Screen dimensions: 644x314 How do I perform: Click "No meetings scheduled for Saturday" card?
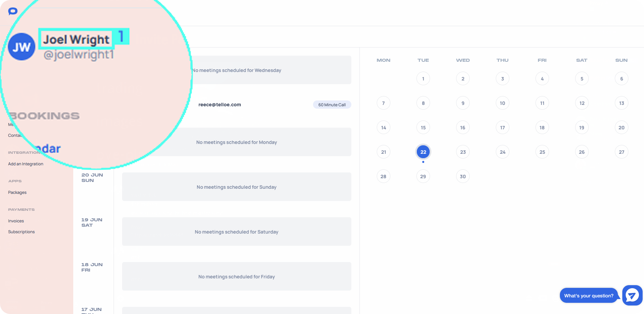coord(237,232)
